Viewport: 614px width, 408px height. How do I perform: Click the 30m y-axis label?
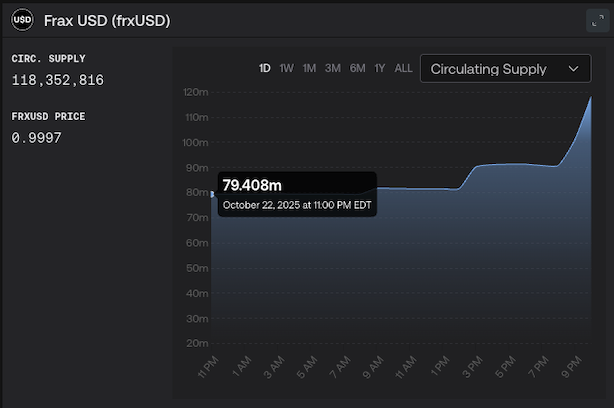click(x=197, y=319)
